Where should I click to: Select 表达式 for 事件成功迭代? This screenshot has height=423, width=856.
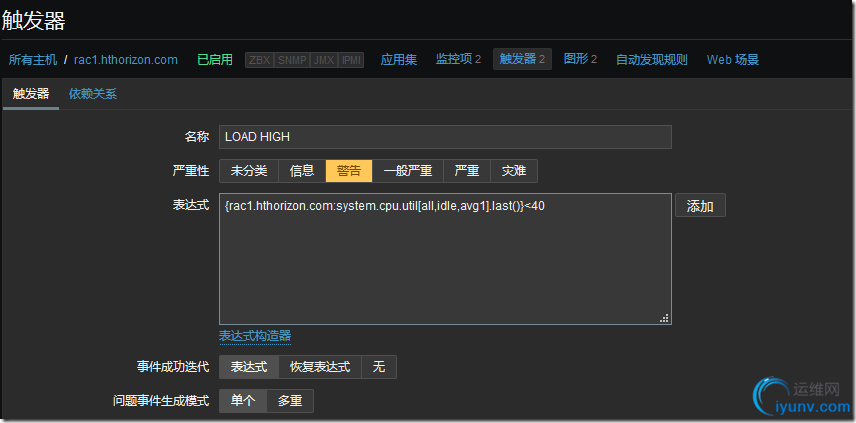(249, 367)
